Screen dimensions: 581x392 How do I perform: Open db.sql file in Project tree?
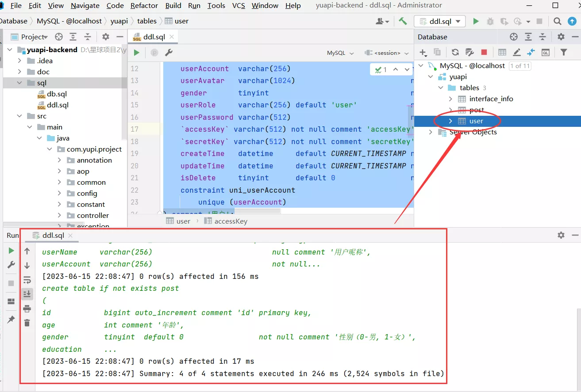pyautogui.click(x=52, y=94)
